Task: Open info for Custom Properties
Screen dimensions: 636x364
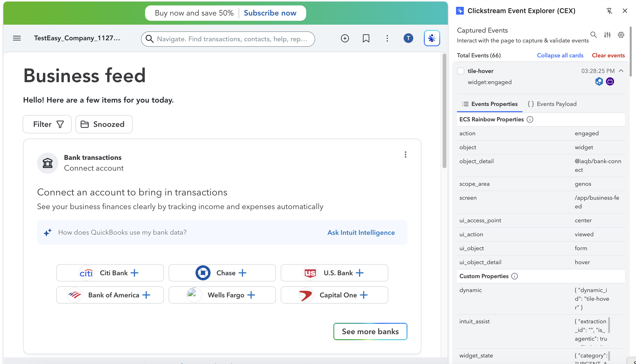Action: 515,276
